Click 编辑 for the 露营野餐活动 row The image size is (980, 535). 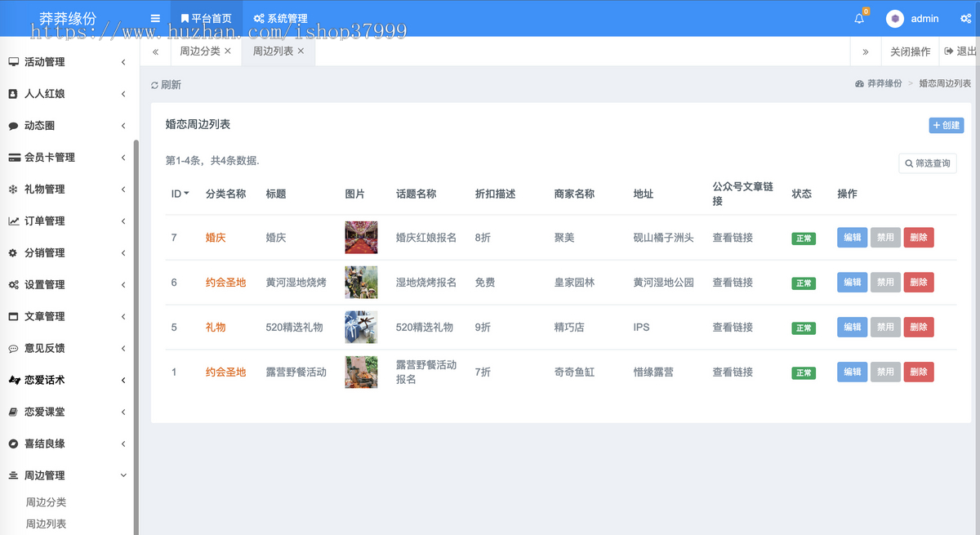point(853,372)
